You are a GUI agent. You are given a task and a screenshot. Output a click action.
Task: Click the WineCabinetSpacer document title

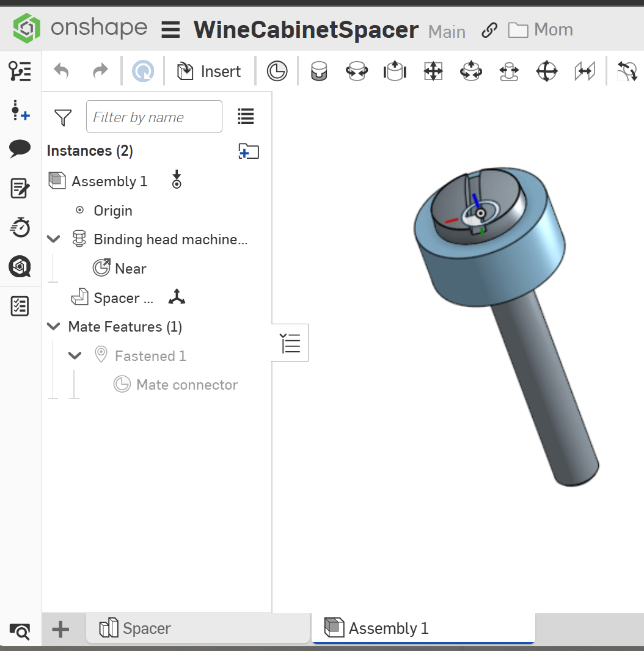(306, 30)
